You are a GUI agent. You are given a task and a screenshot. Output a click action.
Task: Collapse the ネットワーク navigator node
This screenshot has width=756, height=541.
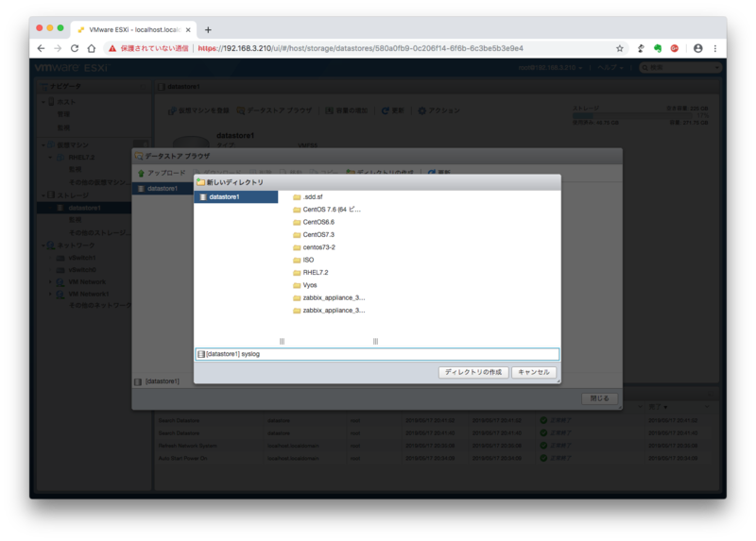pos(43,245)
